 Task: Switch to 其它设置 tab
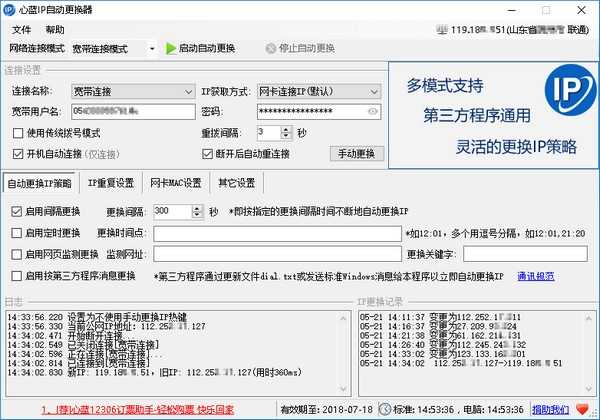pyautogui.click(x=236, y=183)
